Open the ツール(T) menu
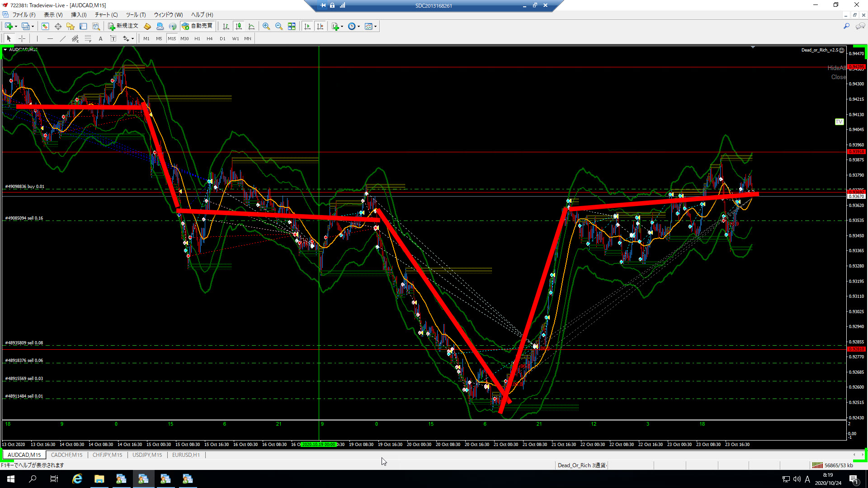The width and height of the screenshot is (868, 488). point(136,14)
